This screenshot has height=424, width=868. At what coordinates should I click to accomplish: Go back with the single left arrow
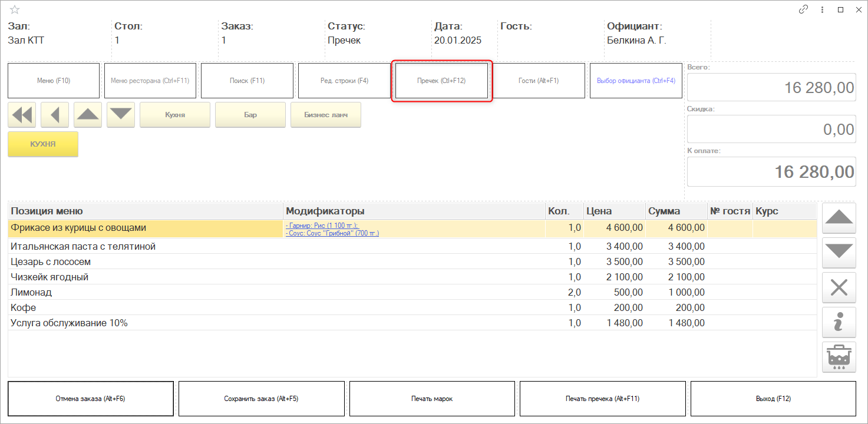(55, 115)
